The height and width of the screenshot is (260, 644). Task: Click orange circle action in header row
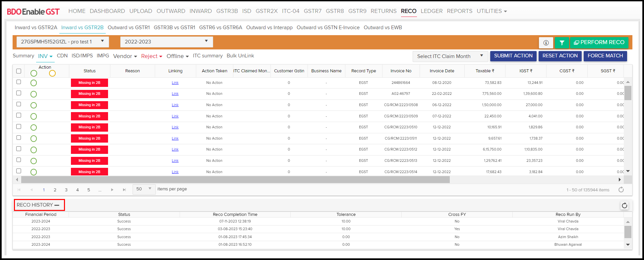coord(52,73)
